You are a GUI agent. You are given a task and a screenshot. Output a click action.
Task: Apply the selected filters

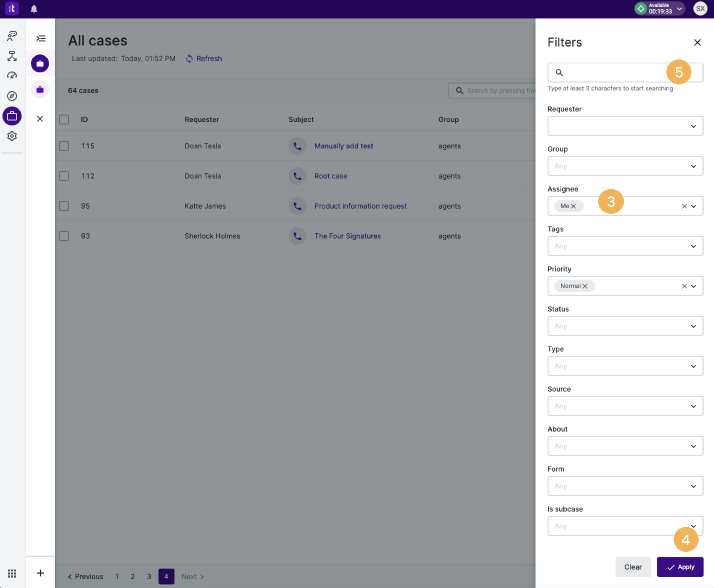click(680, 567)
